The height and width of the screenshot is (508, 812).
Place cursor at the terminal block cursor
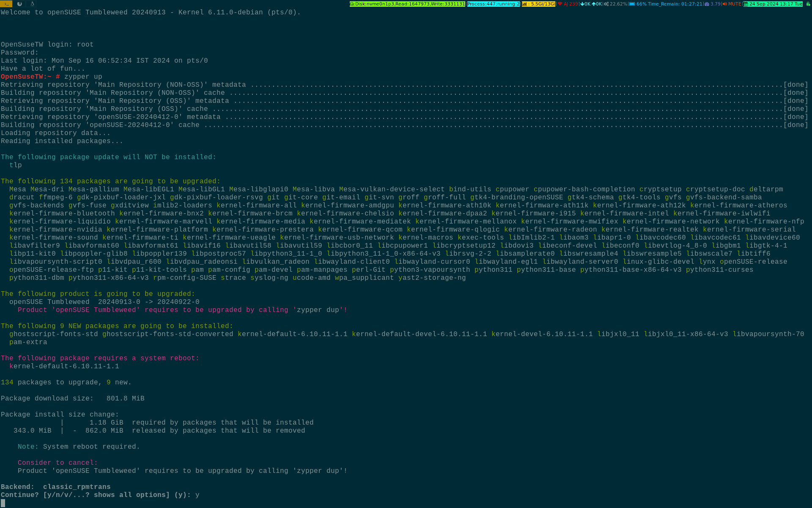tap(3, 503)
